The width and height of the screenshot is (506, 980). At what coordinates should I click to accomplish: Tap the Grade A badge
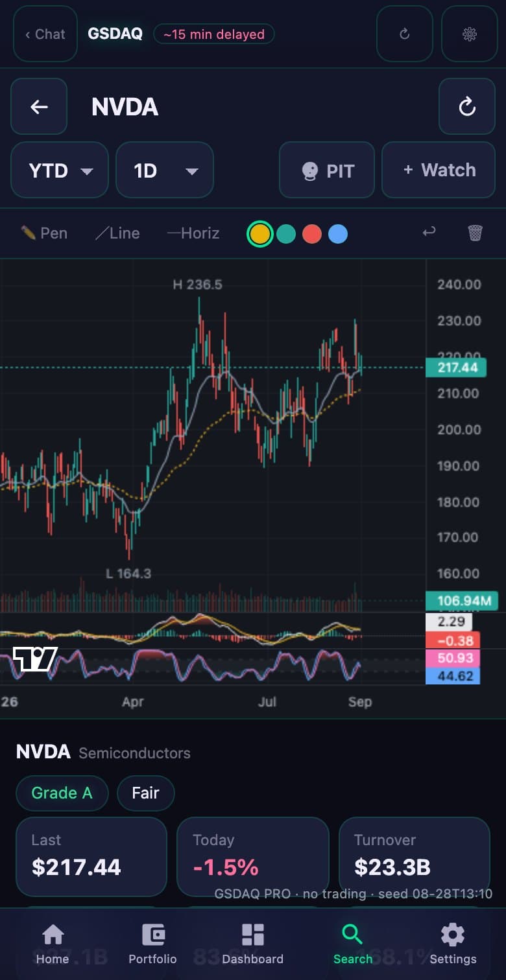click(62, 793)
